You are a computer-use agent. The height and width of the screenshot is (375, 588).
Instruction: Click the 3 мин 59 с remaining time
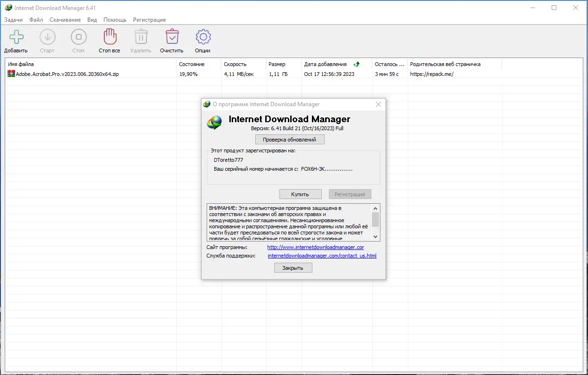386,74
